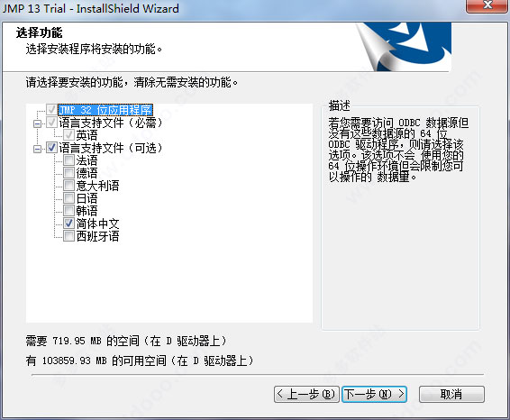Click the grayed JMP 32 位应用程序 checkbox
Screen dimensions: 510x420
51,110
